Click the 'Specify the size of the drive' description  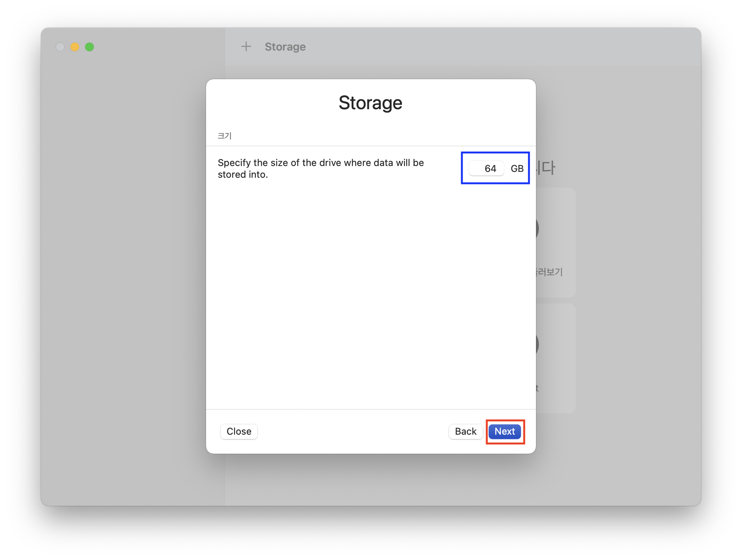coord(320,169)
